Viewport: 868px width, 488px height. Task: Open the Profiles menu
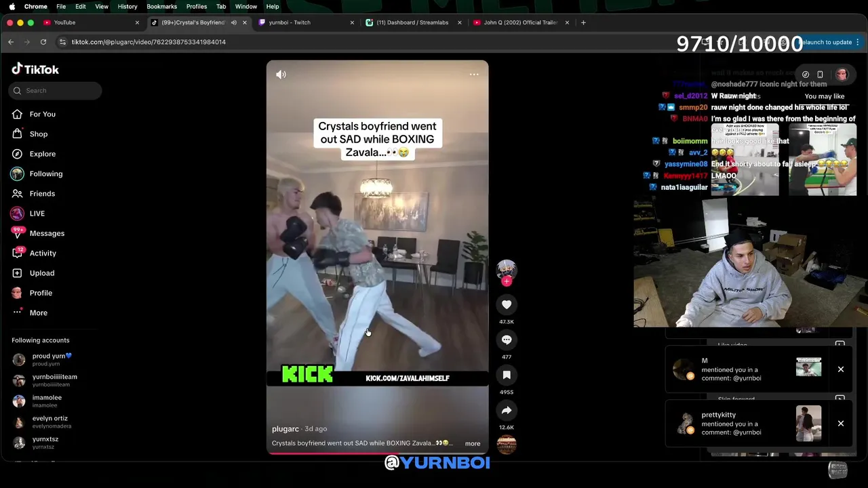click(x=197, y=6)
